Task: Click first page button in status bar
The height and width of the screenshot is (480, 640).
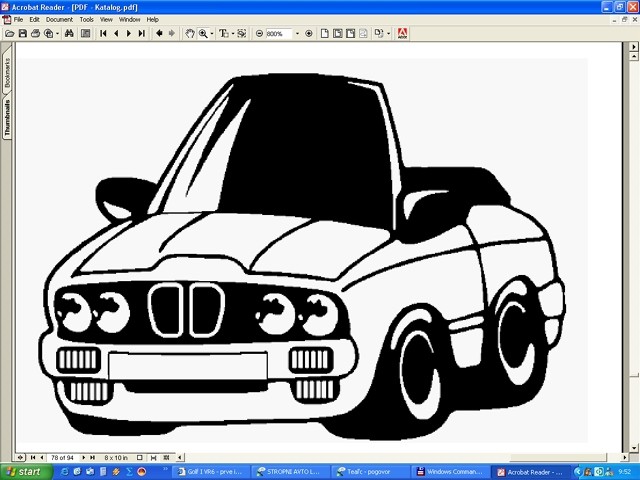Action: tap(33, 458)
